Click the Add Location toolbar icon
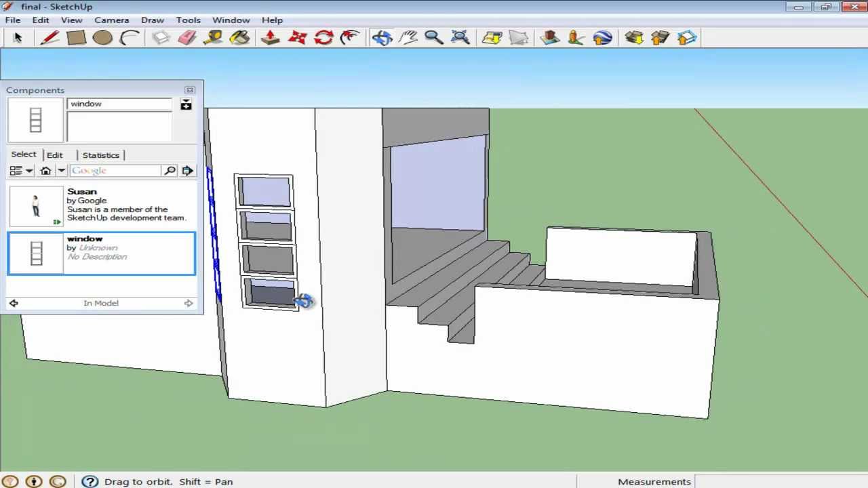This screenshot has width=868, height=488. coord(492,38)
